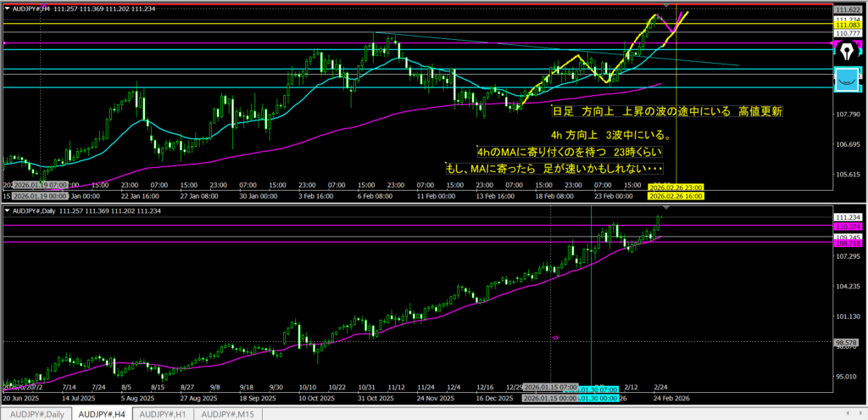Select the yellow 111.083 price level label

point(849,25)
